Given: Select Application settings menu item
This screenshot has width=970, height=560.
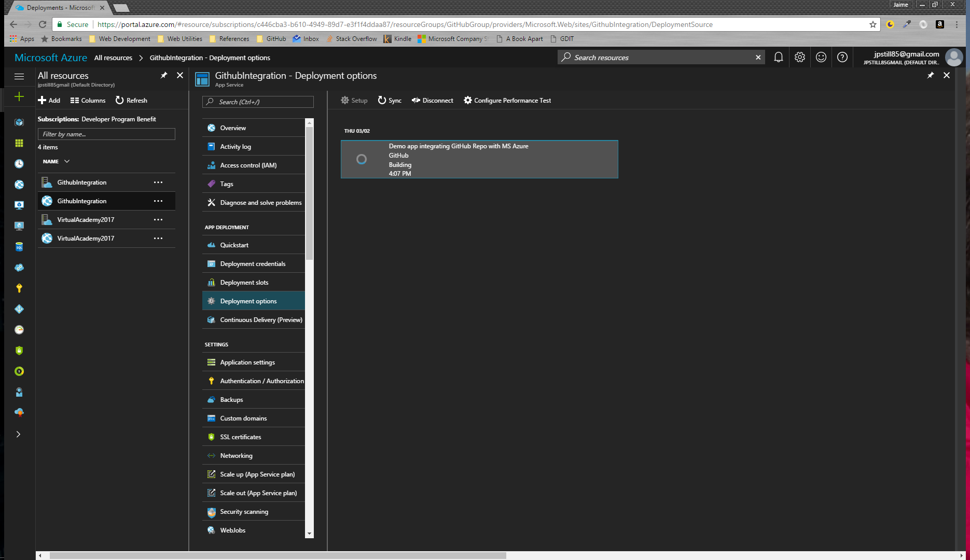Looking at the screenshot, I should (x=247, y=362).
